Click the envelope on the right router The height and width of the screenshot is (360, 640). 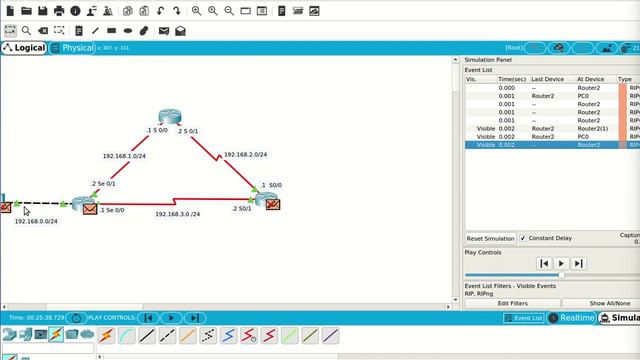273,204
